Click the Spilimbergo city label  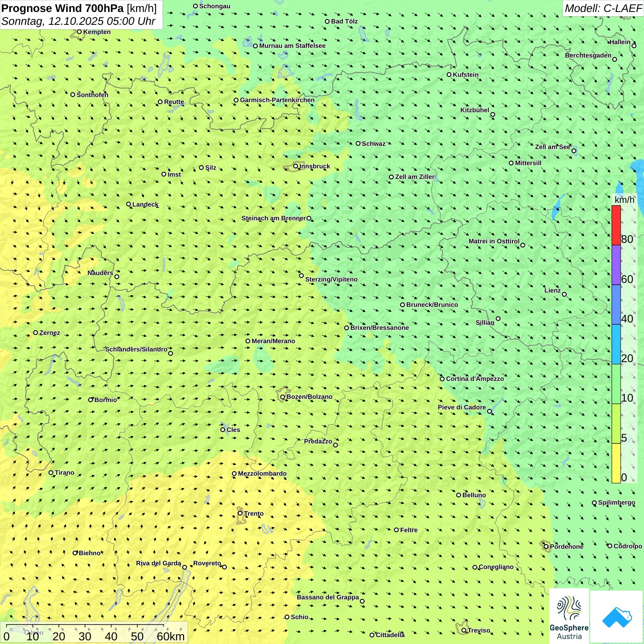tap(616, 502)
